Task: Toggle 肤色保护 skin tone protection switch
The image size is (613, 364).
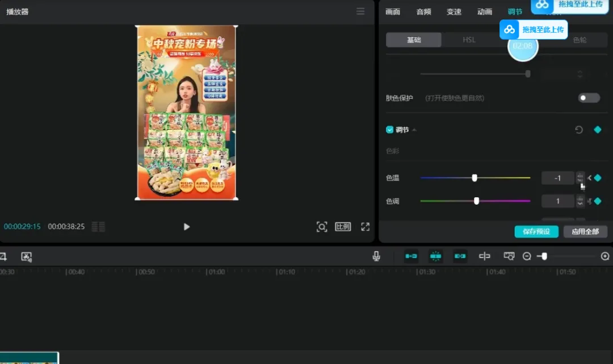Action: coord(589,98)
